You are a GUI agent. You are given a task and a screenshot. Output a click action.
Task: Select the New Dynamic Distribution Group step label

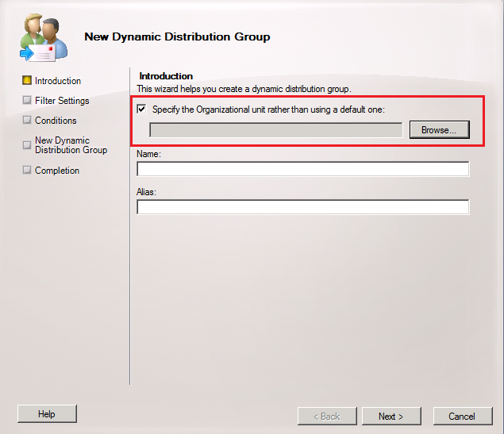coord(71,145)
